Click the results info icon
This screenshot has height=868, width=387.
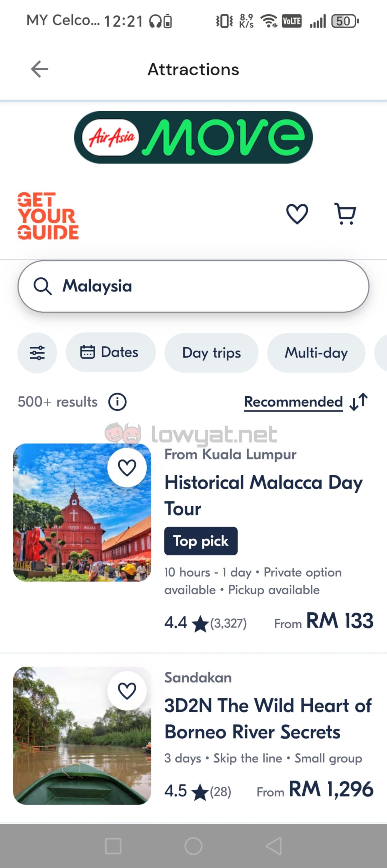point(117,402)
